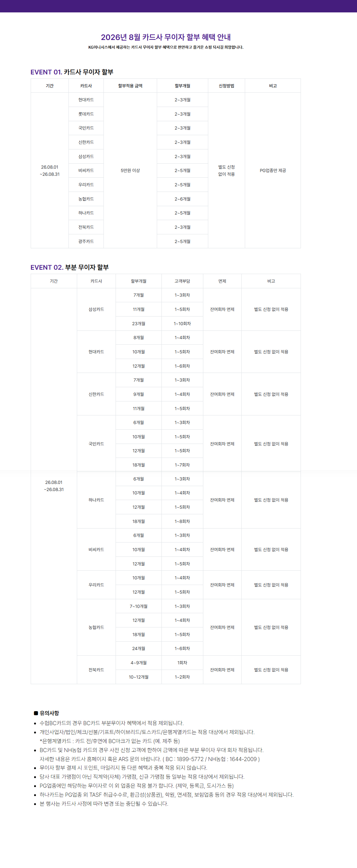357x868 pixels.
Task: Click the page title 2026년 8월 카드사 무이자 할부 혜택 안내
Action: (x=166, y=37)
